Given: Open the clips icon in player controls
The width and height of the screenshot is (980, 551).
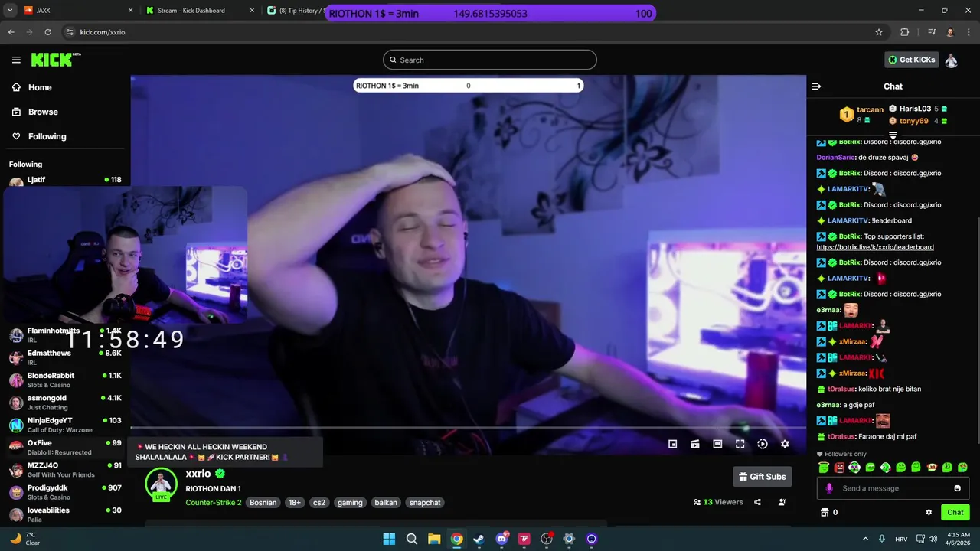Looking at the screenshot, I should coord(695,444).
